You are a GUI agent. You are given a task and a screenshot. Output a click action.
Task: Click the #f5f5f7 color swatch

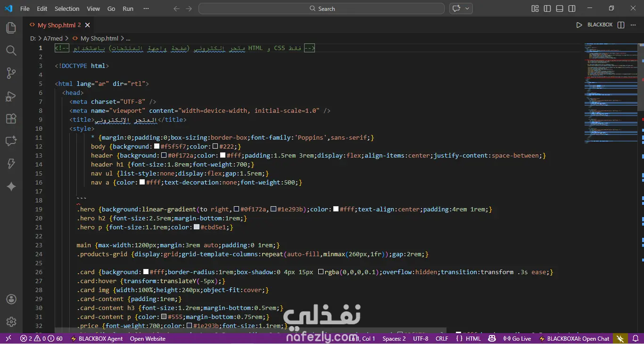tap(157, 146)
